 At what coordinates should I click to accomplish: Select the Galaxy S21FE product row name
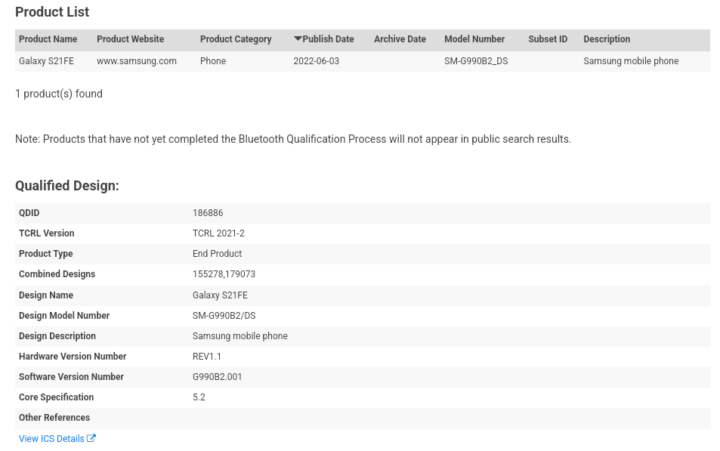pos(50,61)
